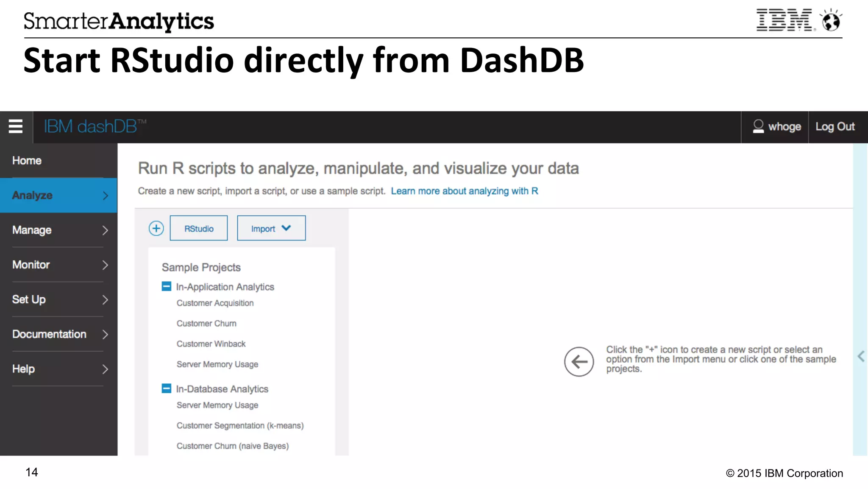
Task: Expand the Analyze menu chevron
Action: tap(106, 196)
